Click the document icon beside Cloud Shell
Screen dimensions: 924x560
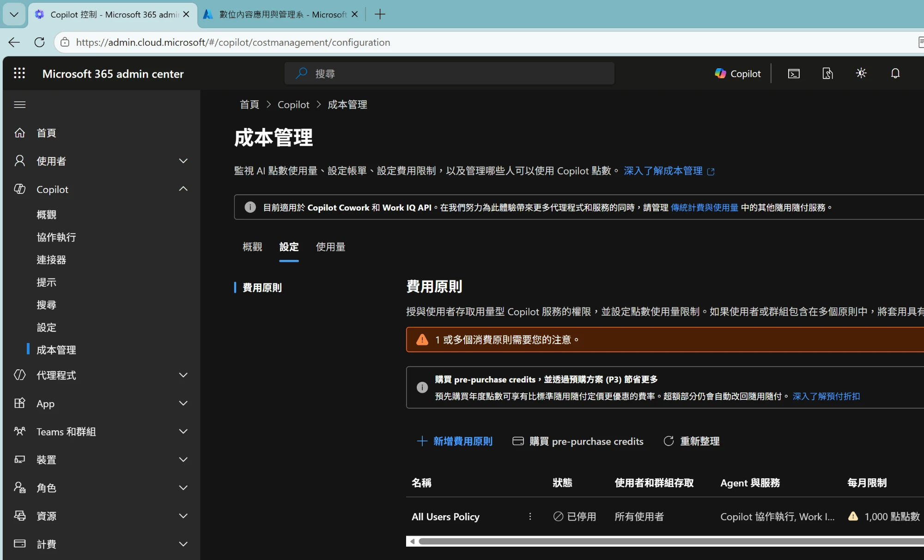tap(827, 73)
